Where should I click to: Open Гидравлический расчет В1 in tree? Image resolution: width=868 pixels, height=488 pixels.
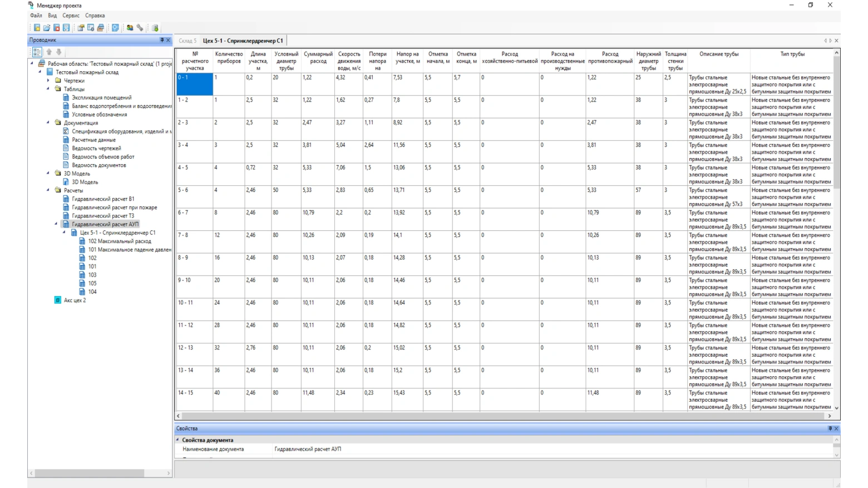[103, 199]
